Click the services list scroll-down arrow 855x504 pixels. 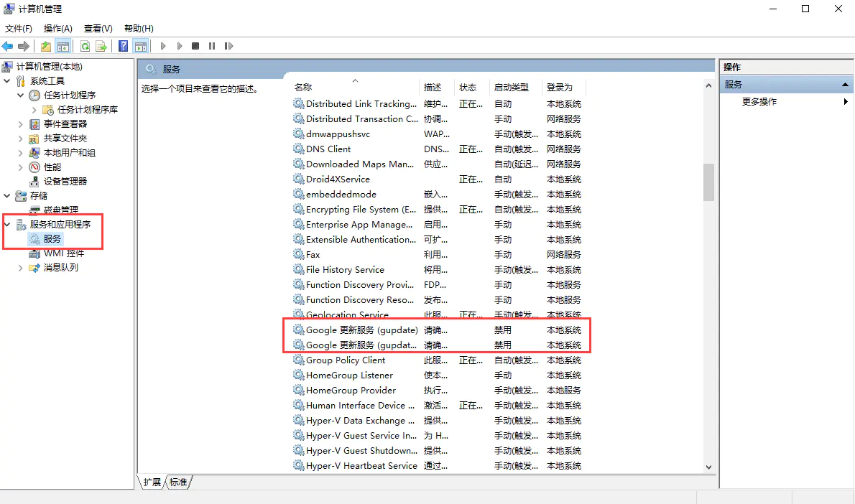[708, 467]
